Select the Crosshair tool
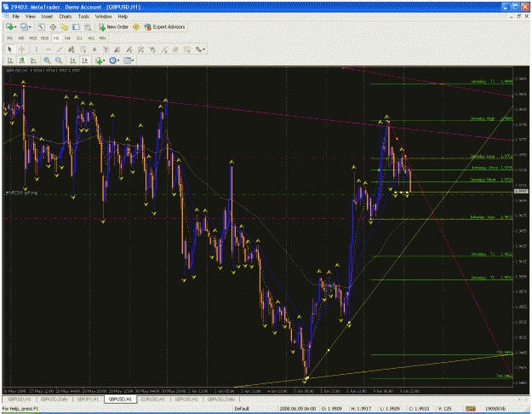532x414 pixels. point(21,49)
